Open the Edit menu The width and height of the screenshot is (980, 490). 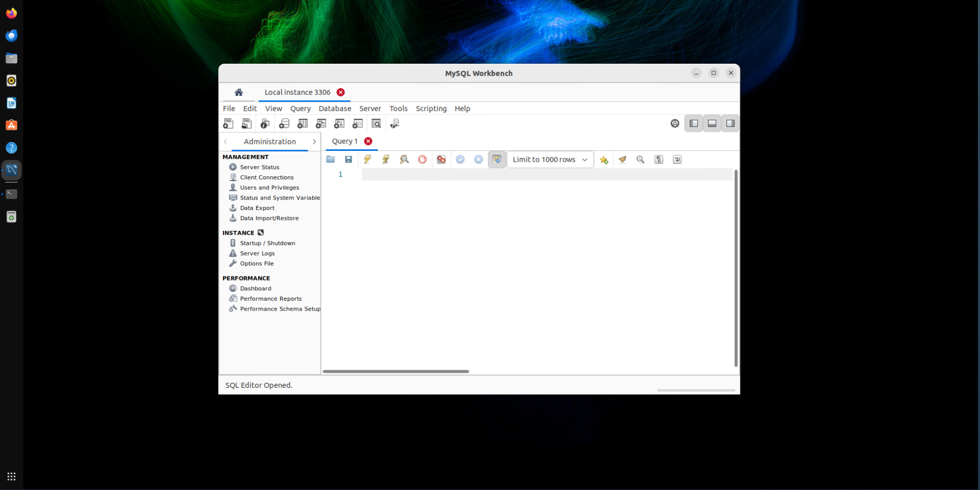tap(250, 108)
